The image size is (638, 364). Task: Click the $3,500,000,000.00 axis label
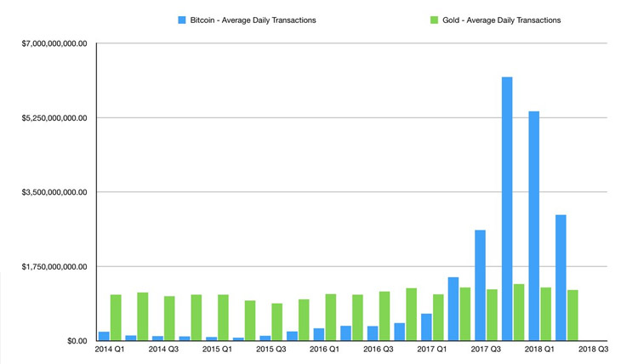click(x=54, y=192)
